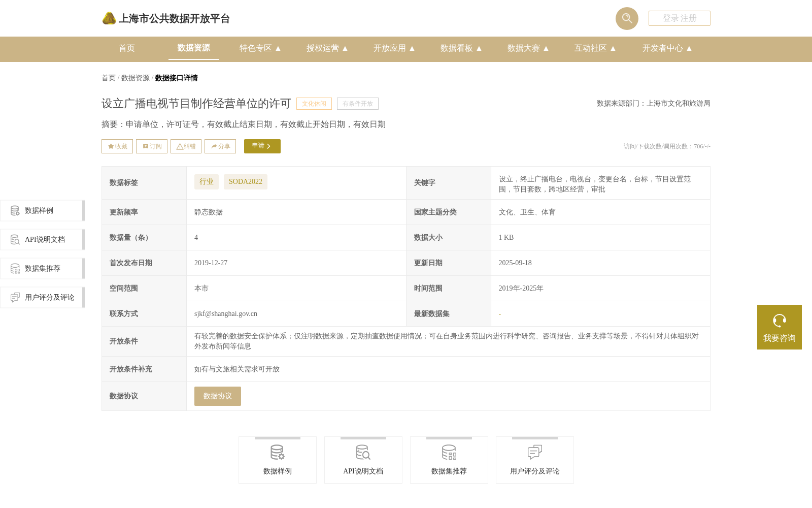
Task: Click the 我要咨询 floating button
Action: [x=780, y=327]
